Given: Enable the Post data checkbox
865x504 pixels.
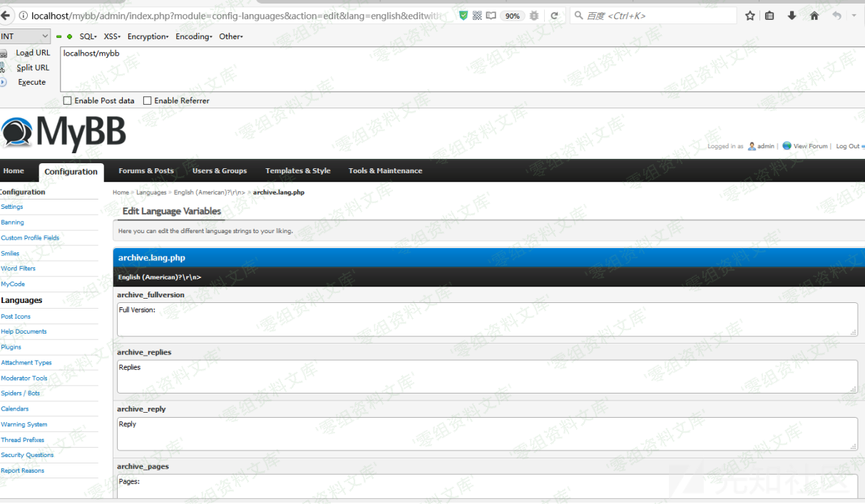Looking at the screenshot, I should point(68,101).
